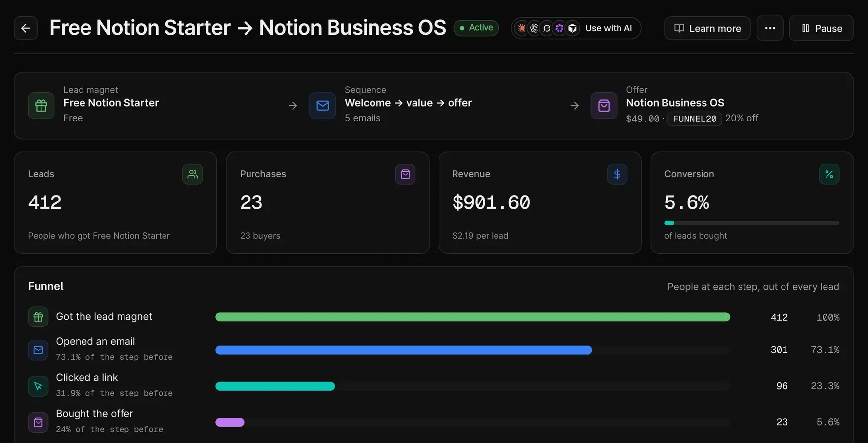Click the 5 emails text under Sequence
This screenshot has width=868, height=443.
[x=363, y=118]
